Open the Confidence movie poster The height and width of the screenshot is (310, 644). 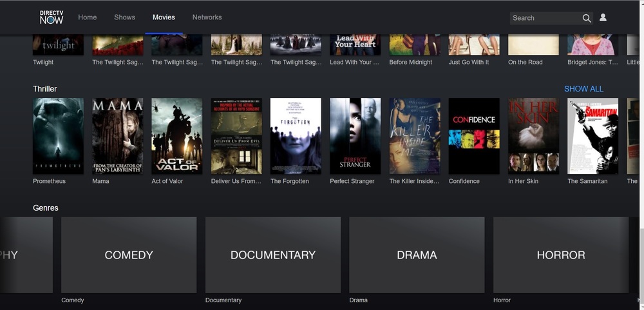click(x=474, y=136)
